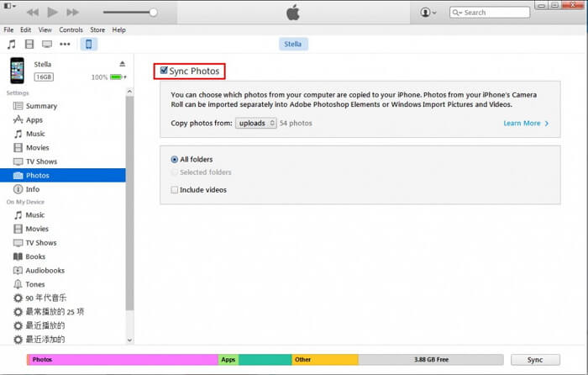Open the more libraries ellipsis icon

pyautogui.click(x=65, y=45)
